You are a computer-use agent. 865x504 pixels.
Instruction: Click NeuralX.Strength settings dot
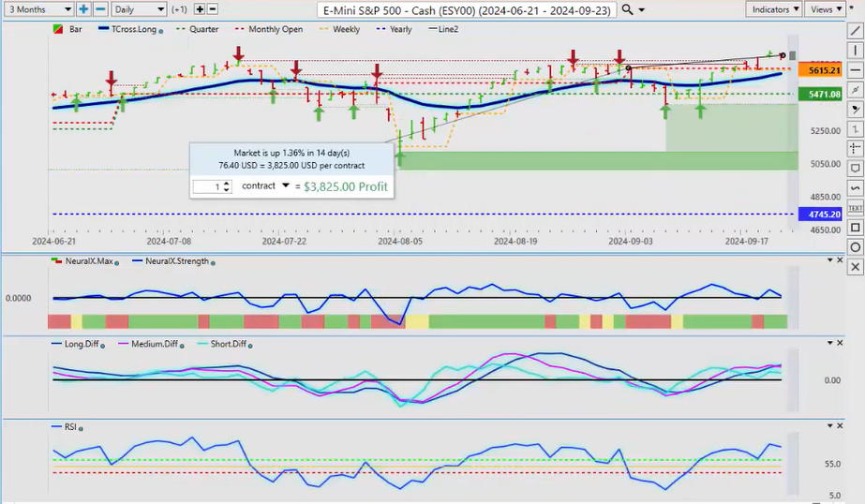coord(213,263)
